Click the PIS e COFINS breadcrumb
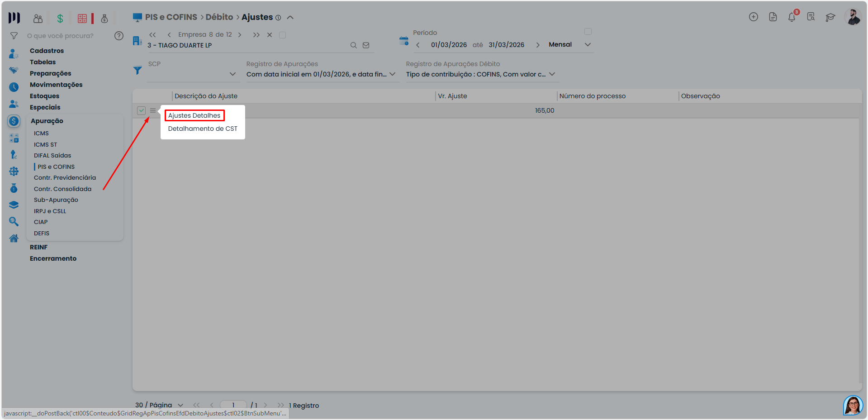This screenshot has height=420, width=868. coord(171,17)
